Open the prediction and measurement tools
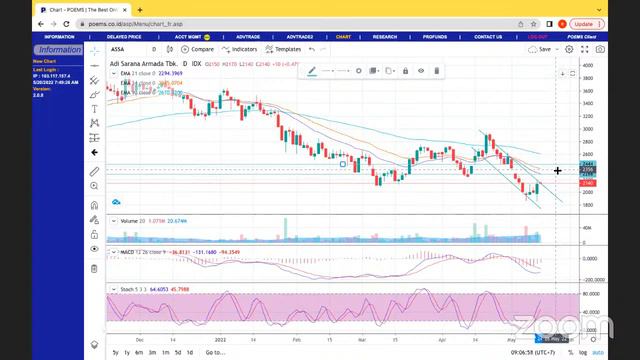The height and width of the screenshot is (360, 640). point(94,138)
